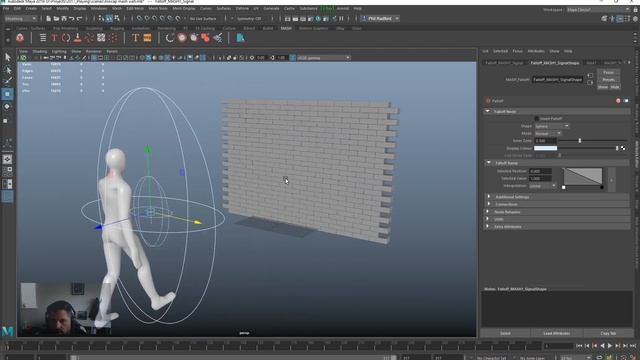The height and width of the screenshot is (360, 640).
Task: Toggle select-by-component mode icon
Action: [x=117, y=18]
